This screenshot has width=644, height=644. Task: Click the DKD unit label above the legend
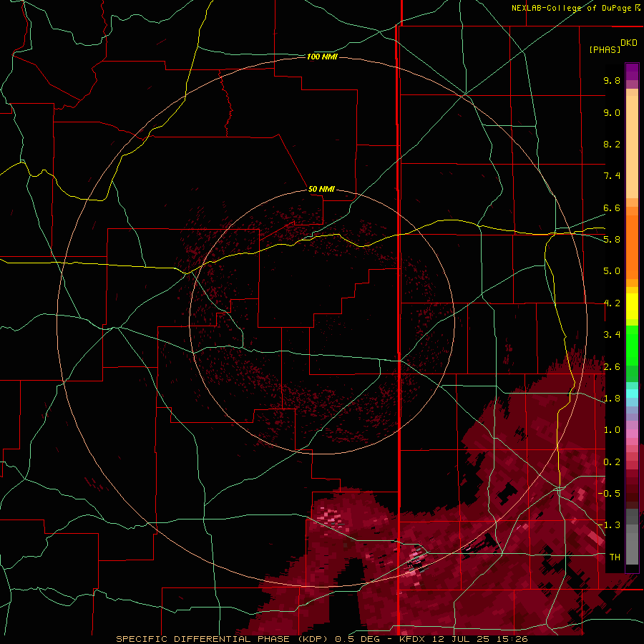[629, 43]
